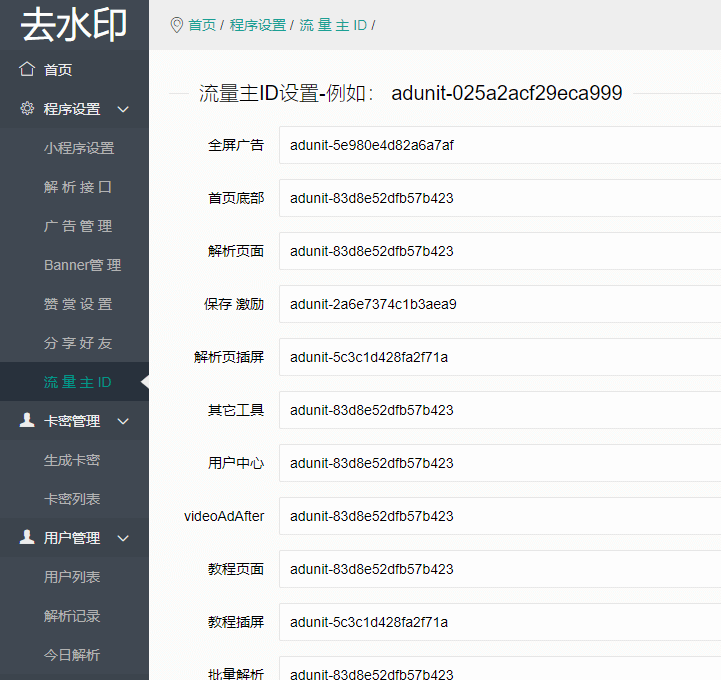Click 首页 link in breadcrumb
The height and width of the screenshot is (680, 721).
coord(202,25)
